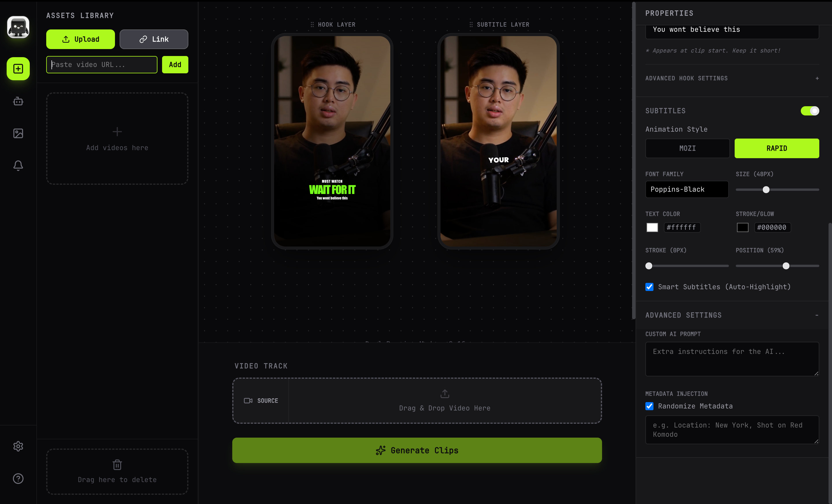Screen dimensions: 832x504
Task: Click the robot mascot logo icon
Action: coord(18,27)
